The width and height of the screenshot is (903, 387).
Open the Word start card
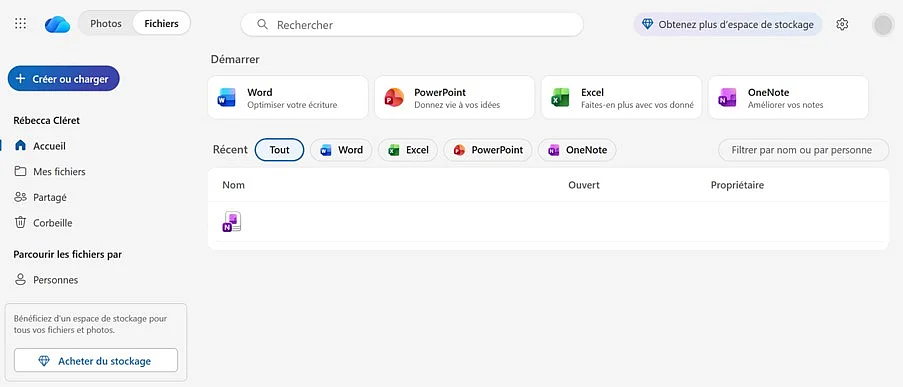(x=288, y=98)
